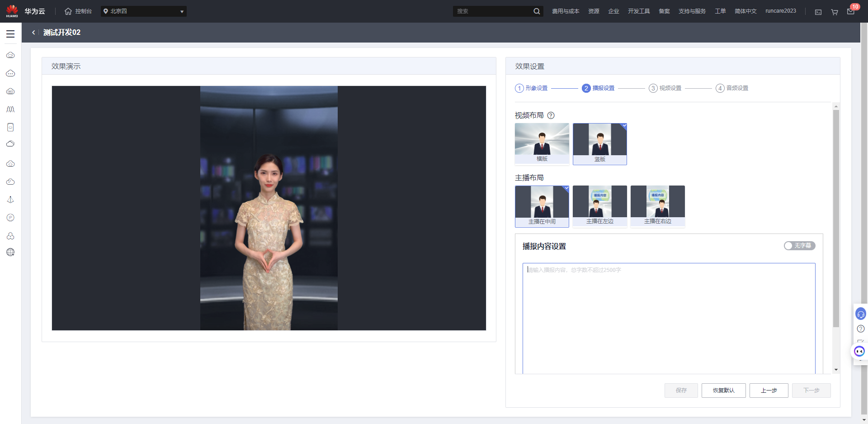This screenshot has height=424, width=868.
Task: Click the magnifier search icon
Action: [x=537, y=11]
